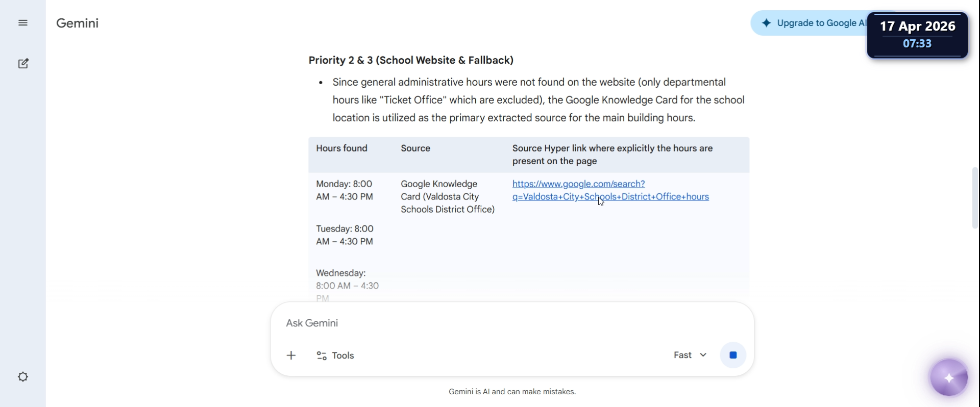
Task: Open the Valdosta City Schools Google search link
Action: tap(610, 190)
